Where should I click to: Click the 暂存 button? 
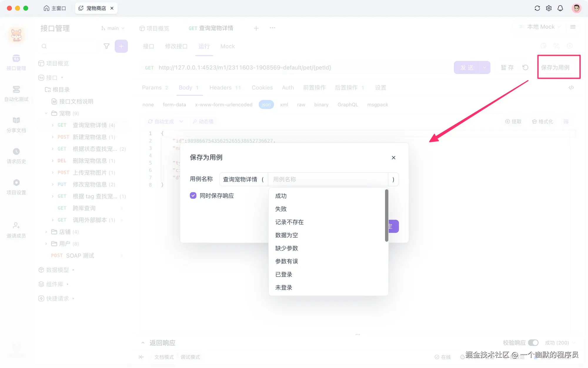click(x=507, y=67)
